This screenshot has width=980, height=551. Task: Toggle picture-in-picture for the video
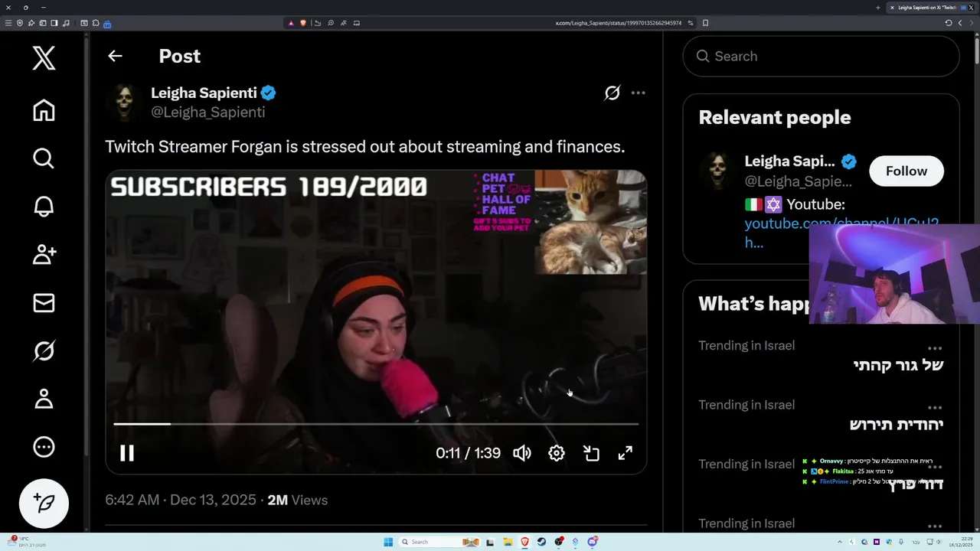591,453
